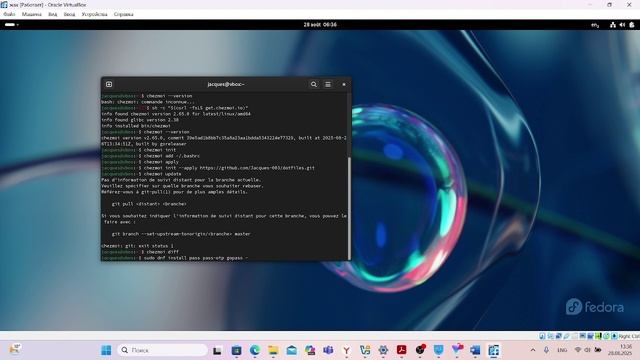Image resolution: width=640 pixels, height=360 pixels.
Task: Click the GNOME volume icon
Action: (622, 25)
